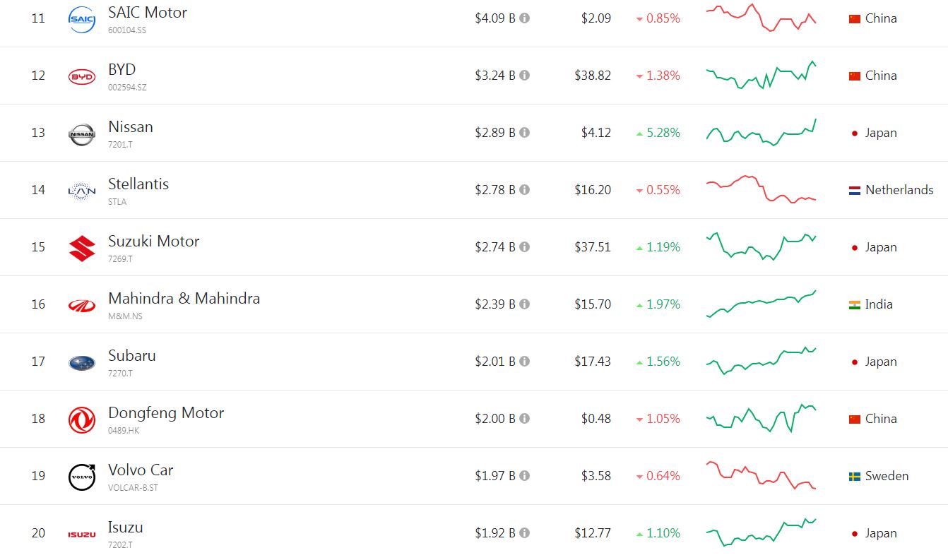Open the Dongfeng Motor company page

tap(166, 413)
